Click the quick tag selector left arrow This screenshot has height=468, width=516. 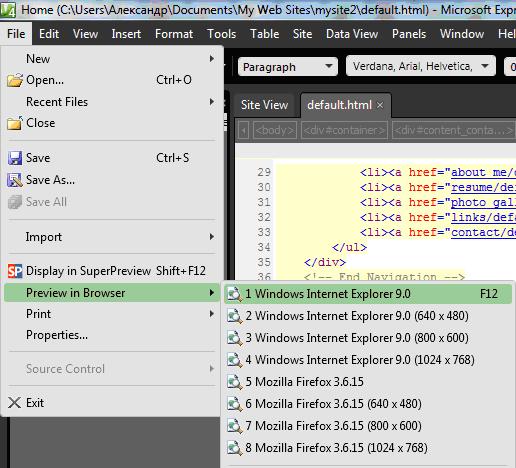[244, 130]
